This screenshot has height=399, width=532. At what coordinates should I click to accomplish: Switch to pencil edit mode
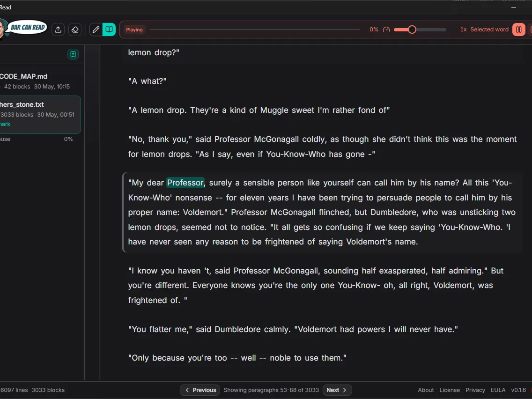pyautogui.click(x=96, y=30)
